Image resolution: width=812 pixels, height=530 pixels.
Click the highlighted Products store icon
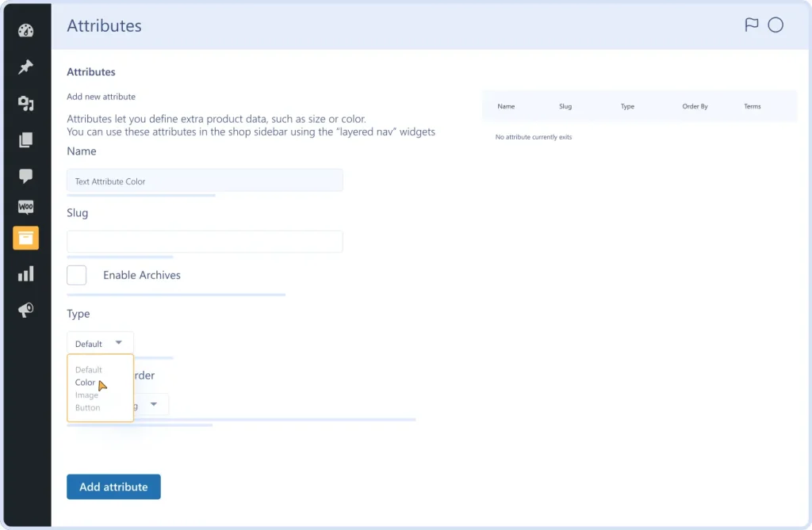[26, 238]
